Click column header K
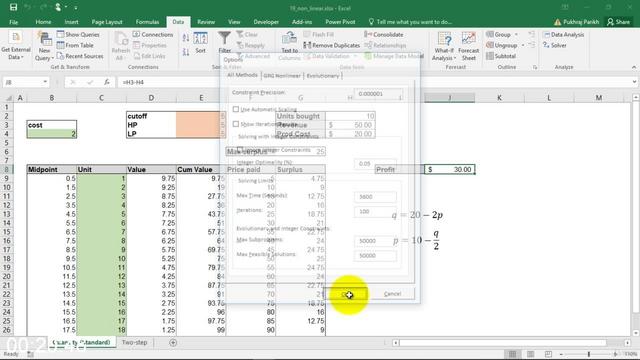The image size is (640, 360). point(499,98)
